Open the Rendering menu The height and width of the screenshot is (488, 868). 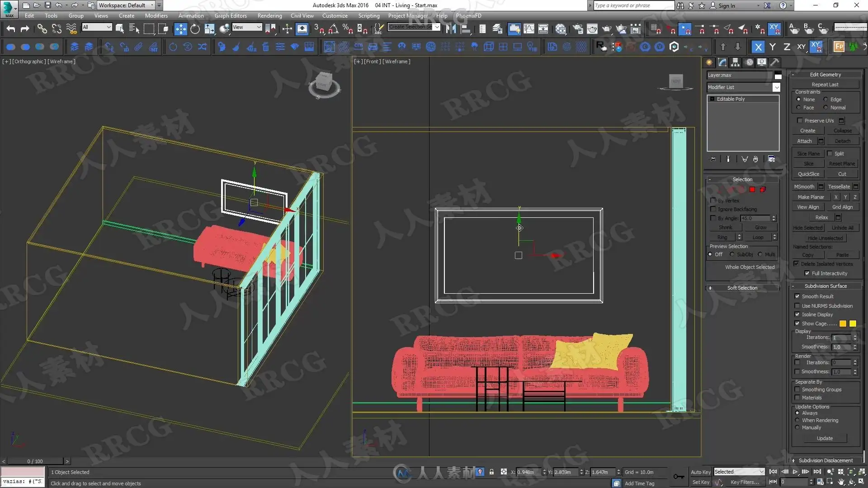tap(269, 15)
